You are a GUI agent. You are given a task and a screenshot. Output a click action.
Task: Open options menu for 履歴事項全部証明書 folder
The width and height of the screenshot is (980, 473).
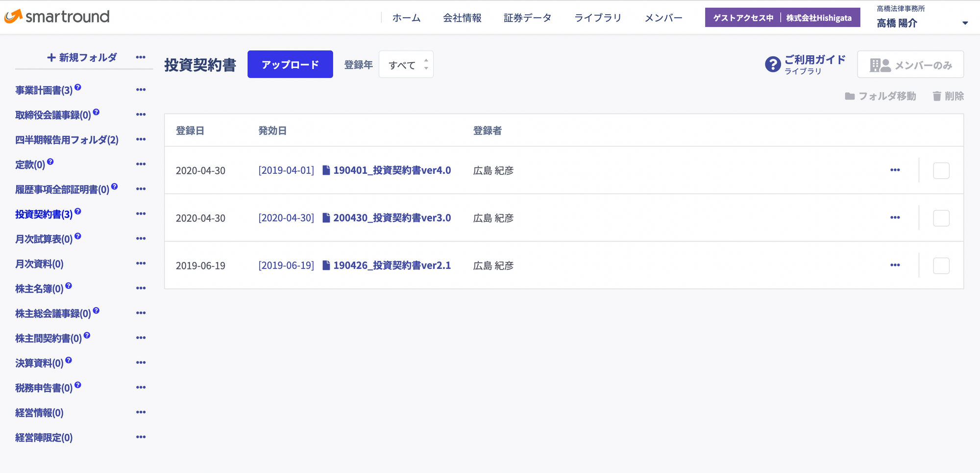coord(141,189)
